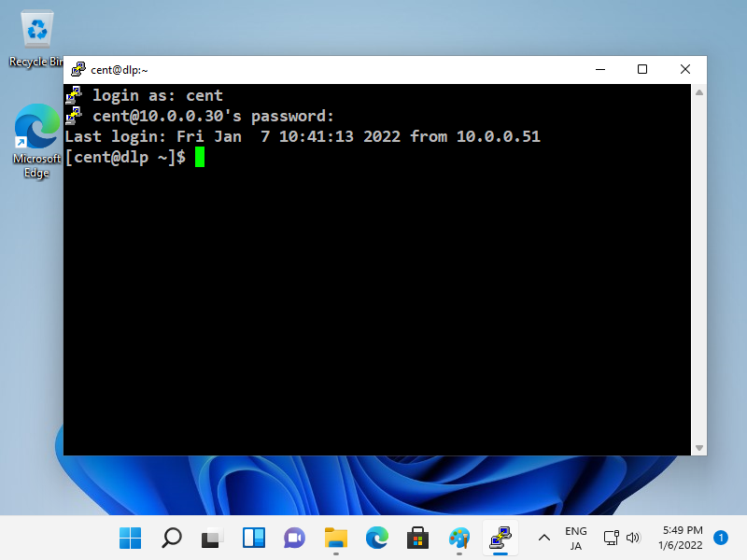Launch Microsoft Edge from the taskbar
747x560 pixels.
coord(376,538)
